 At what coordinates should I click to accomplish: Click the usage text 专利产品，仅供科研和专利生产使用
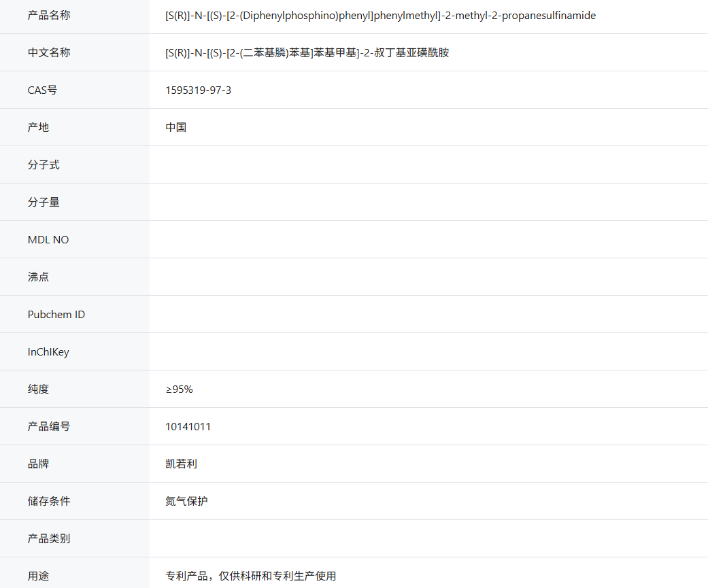click(250, 576)
